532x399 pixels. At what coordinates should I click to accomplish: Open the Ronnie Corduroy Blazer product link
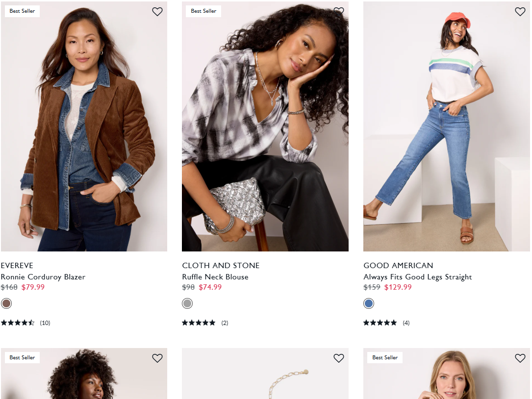point(43,277)
